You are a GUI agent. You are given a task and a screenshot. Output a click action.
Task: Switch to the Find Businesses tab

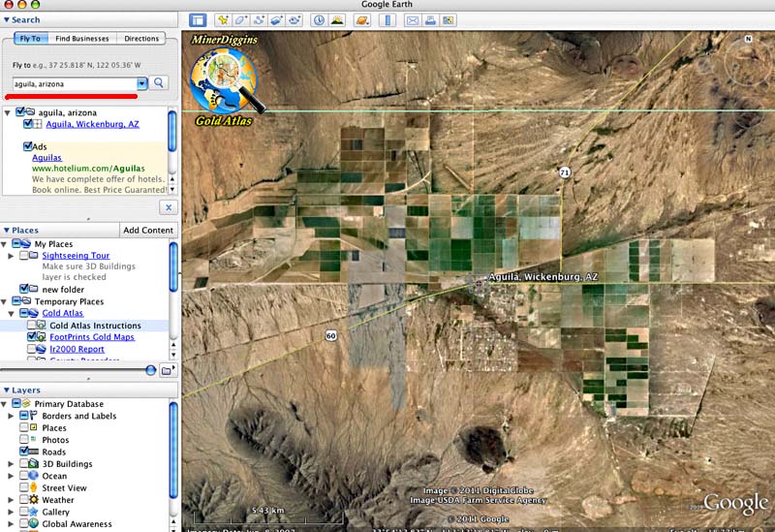pos(82,38)
